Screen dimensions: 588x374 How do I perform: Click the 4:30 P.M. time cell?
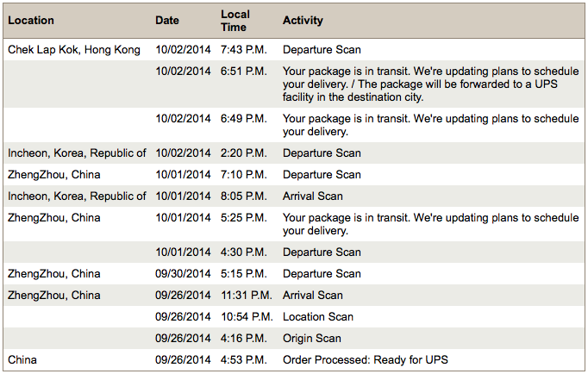pyautogui.click(x=243, y=252)
